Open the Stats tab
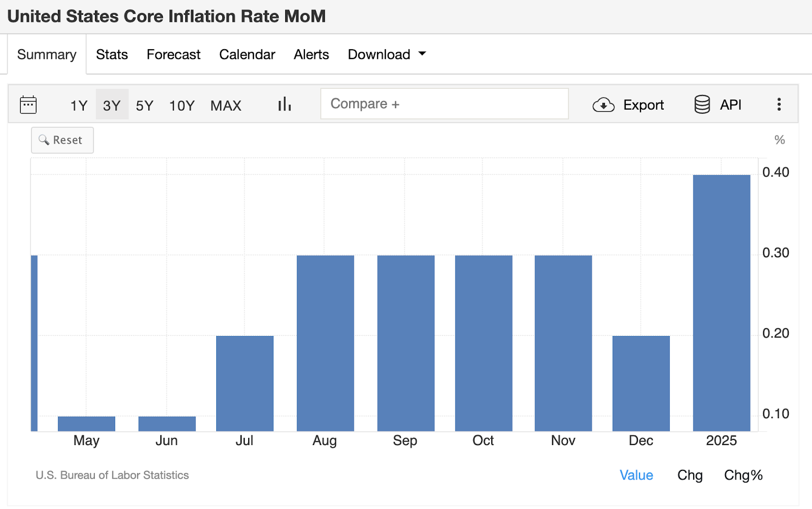 (112, 54)
